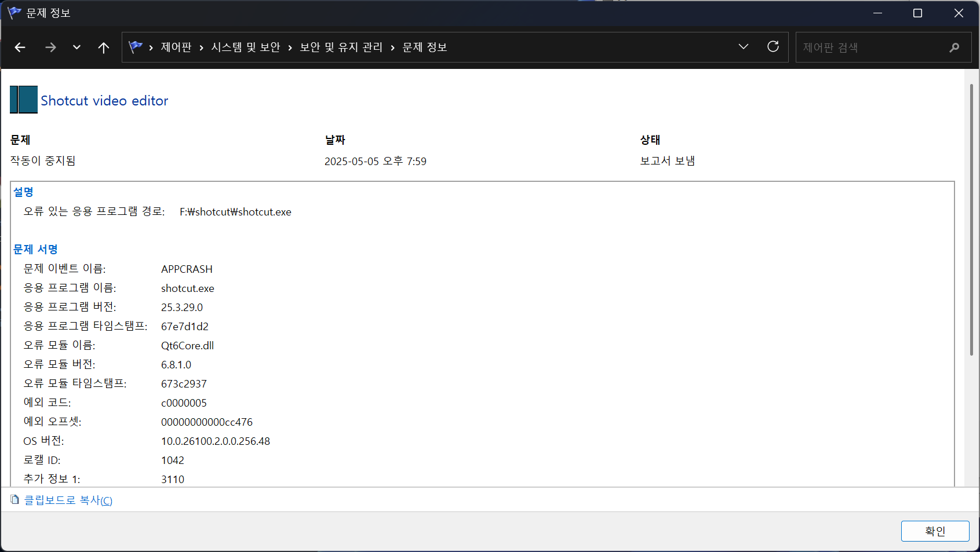Select 문제 정보 breadcrumb
Screen dimensions: 980x552
click(425, 47)
